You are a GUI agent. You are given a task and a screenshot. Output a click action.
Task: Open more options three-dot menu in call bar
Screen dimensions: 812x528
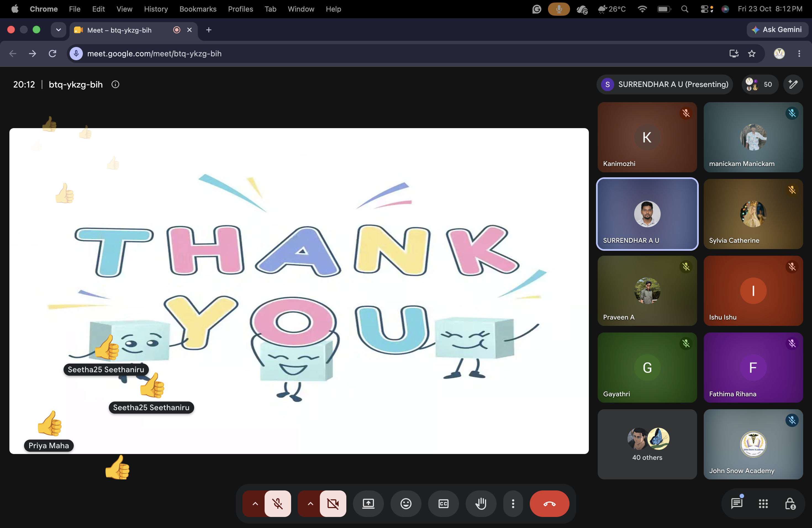pyautogui.click(x=513, y=503)
